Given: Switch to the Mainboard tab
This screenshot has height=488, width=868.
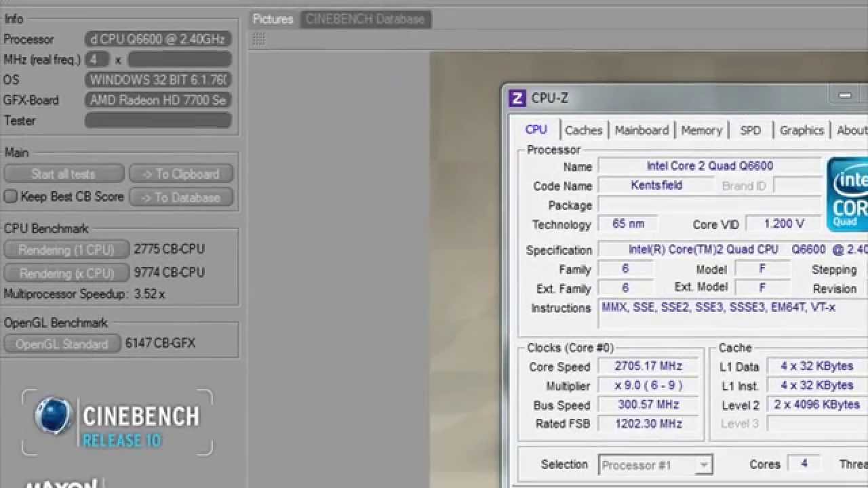Looking at the screenshot, I should coord(642,130).
